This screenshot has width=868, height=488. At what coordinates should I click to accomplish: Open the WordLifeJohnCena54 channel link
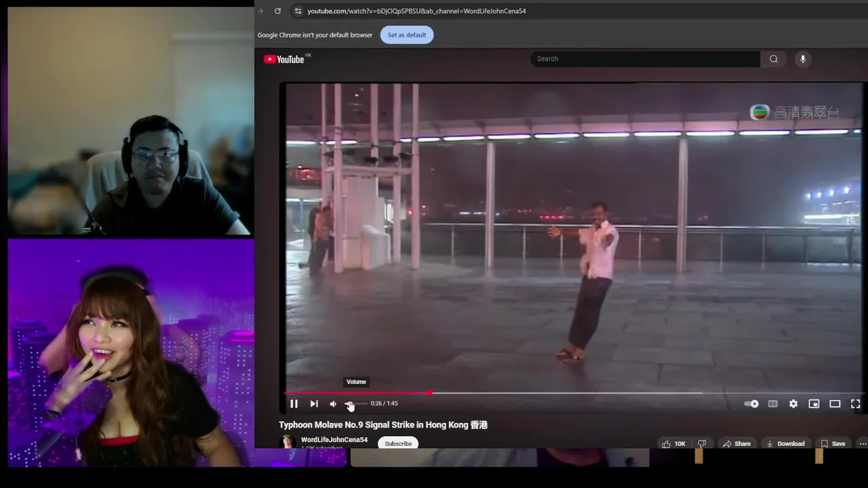tap(334, 440)
